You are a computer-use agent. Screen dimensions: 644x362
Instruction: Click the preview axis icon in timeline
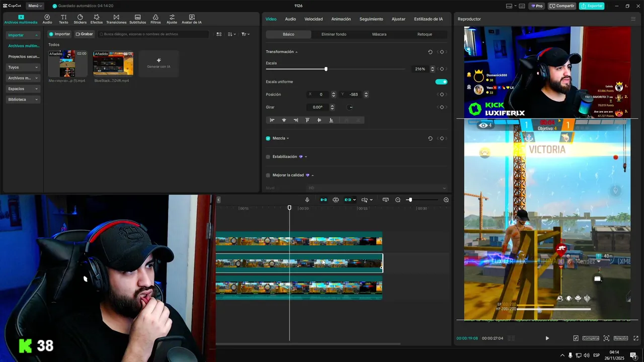(x=364, y=200)
